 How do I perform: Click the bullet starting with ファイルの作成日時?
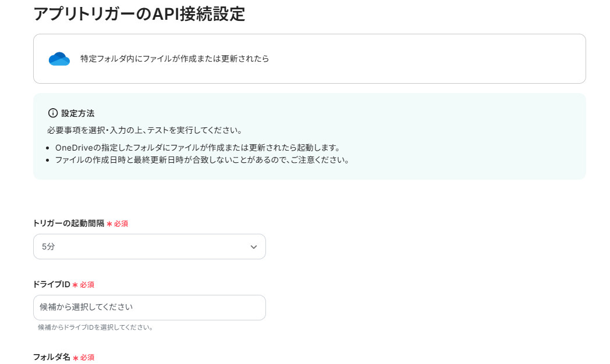[x=202, y=159]
